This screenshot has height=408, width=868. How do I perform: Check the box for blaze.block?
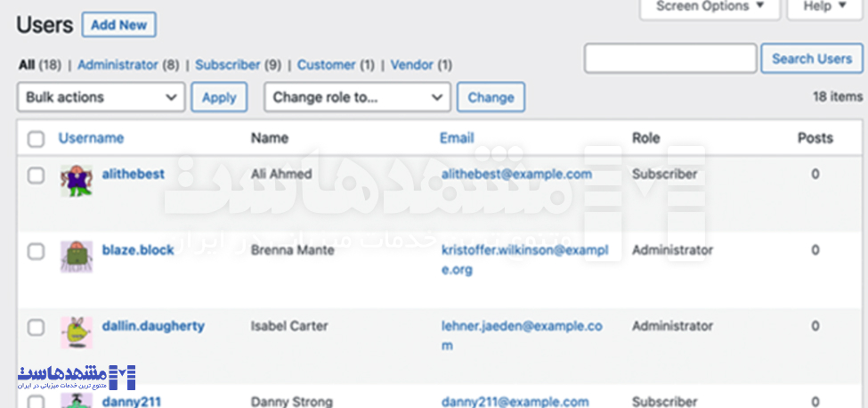coord(36,251)
